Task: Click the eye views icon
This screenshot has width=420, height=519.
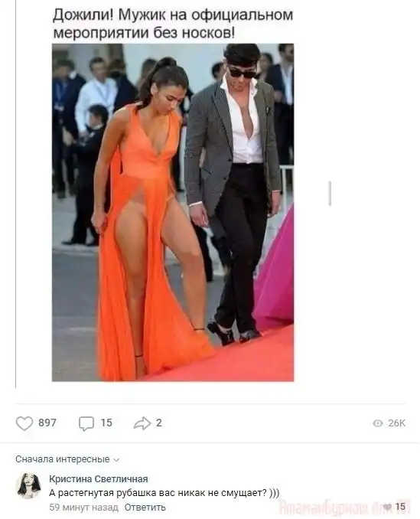Action: pos(378,423)
